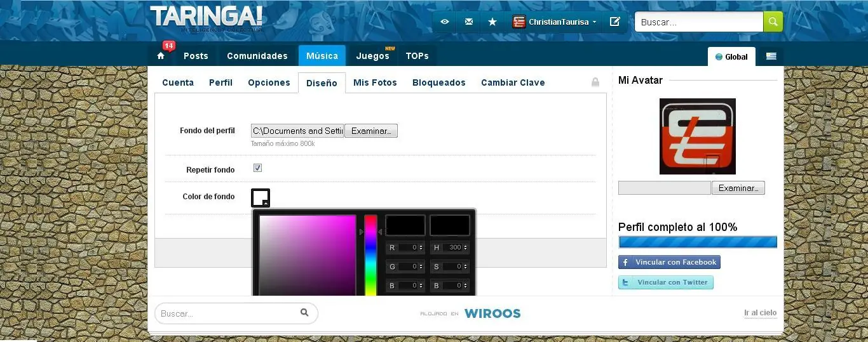The width and height of the screenshot is (868, 342).
Task: Switch to the Bloqueados tab
Action: click(x=439, y=82)
